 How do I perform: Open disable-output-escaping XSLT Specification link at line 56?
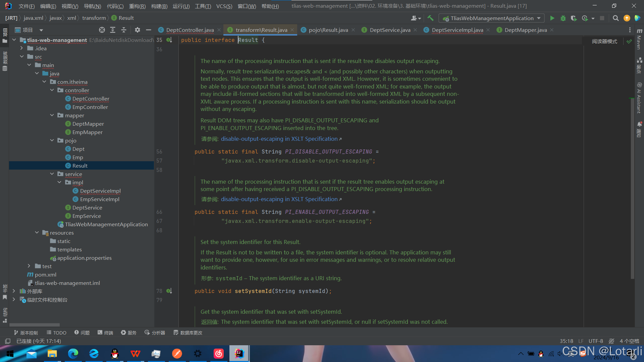[x=279, y=139]
